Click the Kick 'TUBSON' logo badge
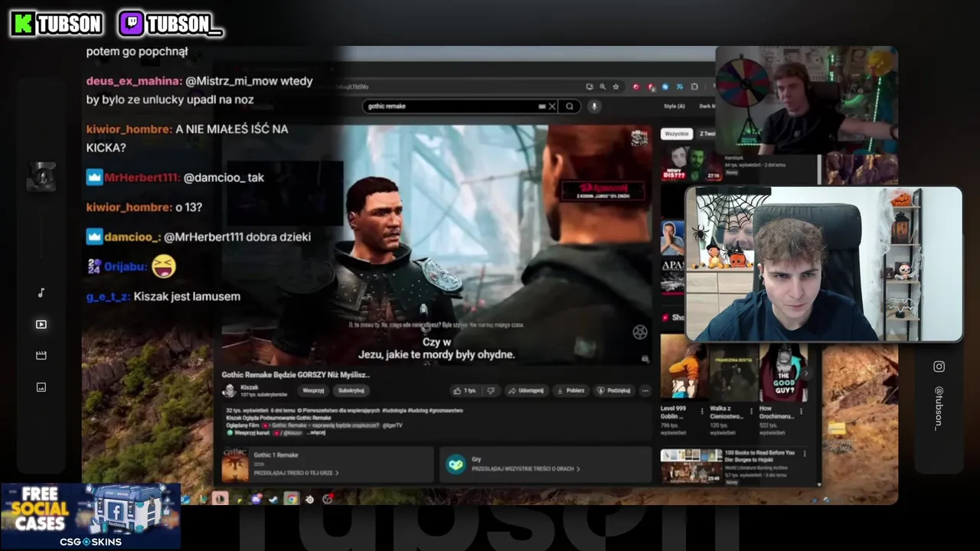 coord(57,24)
